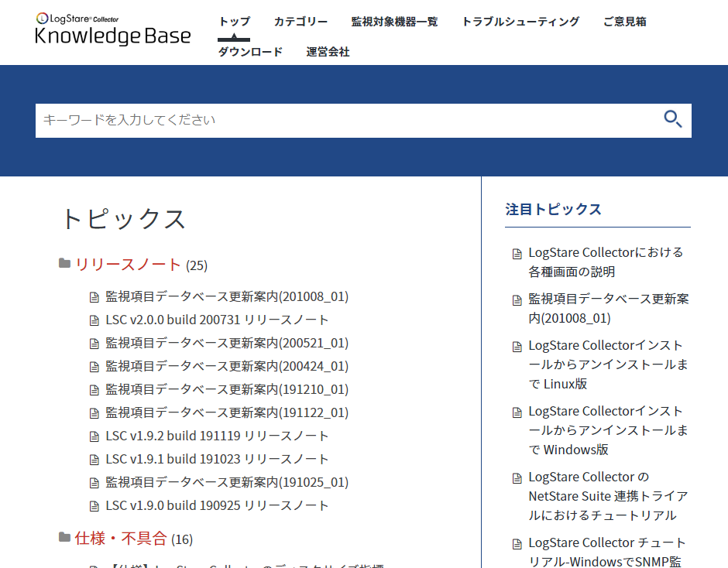
Task: Open the 運営会社 navigation item
Action: 328,52
